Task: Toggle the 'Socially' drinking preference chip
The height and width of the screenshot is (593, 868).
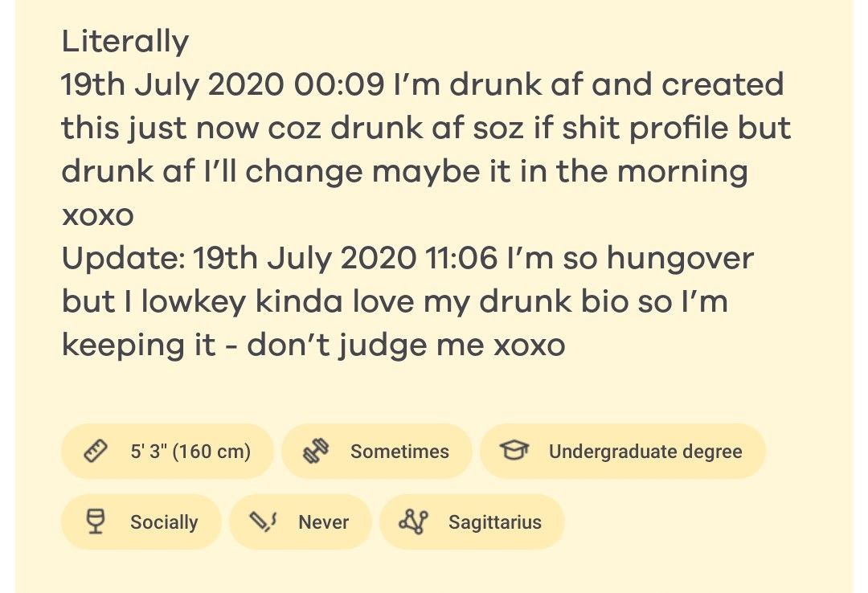Action: (141, 522)
